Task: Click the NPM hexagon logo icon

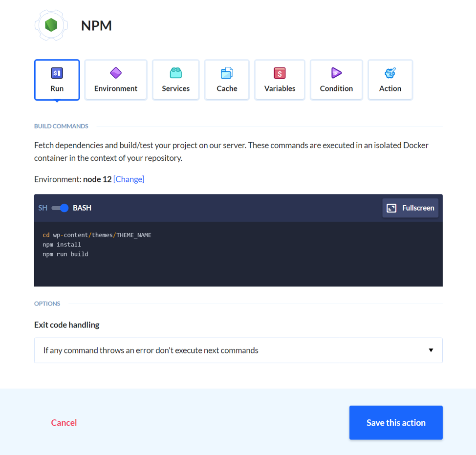Action: [x=51, y=25]
